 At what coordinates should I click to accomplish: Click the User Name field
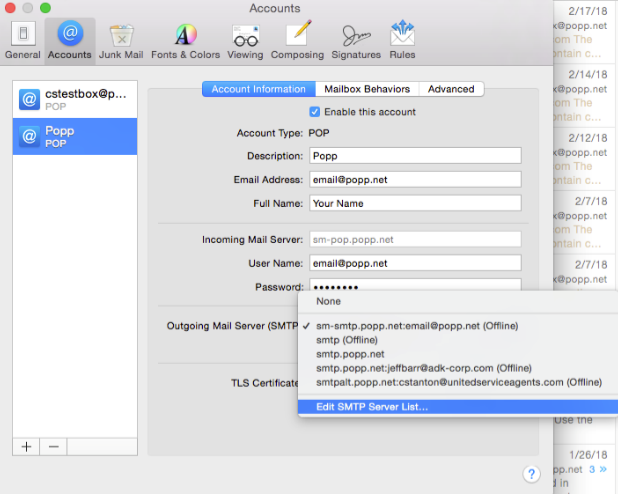[x=415, y=263]
